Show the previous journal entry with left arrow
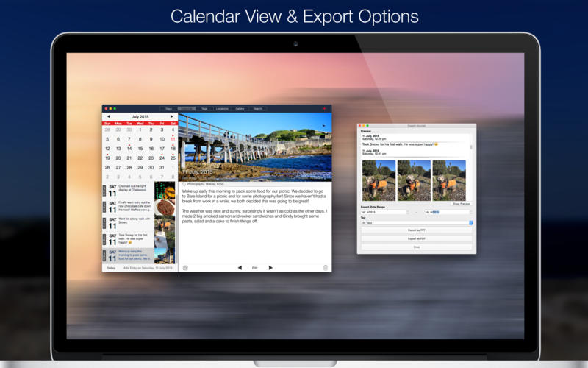Image resolution: width=588 pixels, height=368 pixels. pos(240,268)
